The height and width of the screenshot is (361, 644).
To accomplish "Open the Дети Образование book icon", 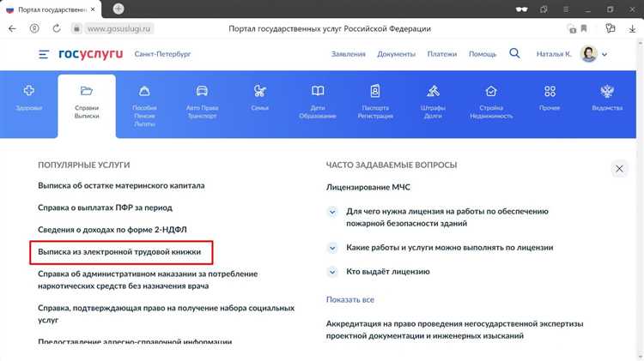I will [x=318, y=91].
